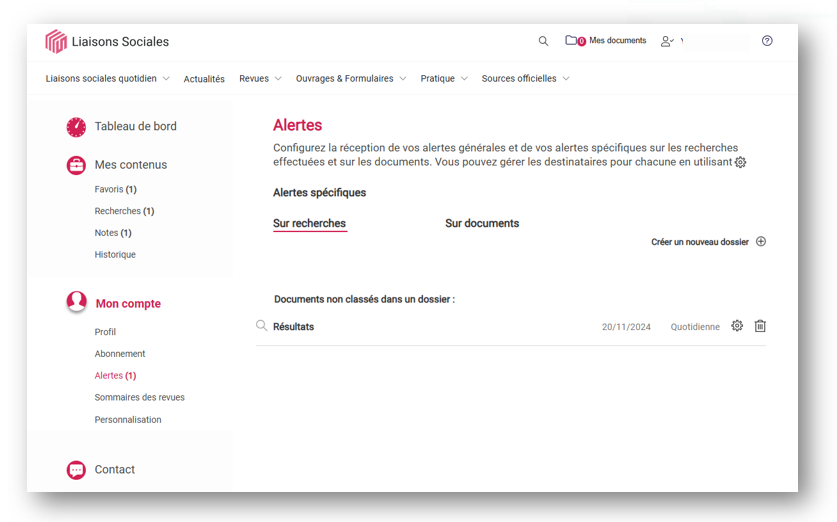Open the Pratique menu label

[x=437, y=78]
